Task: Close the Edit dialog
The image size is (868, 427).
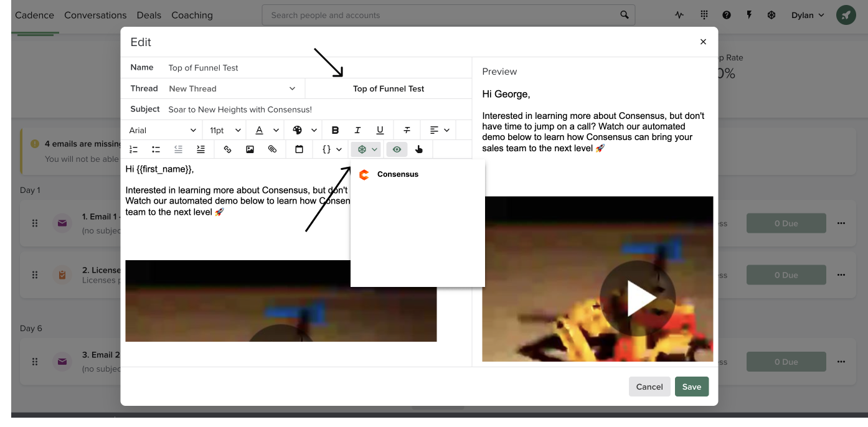Action: [x=703, y=42]
